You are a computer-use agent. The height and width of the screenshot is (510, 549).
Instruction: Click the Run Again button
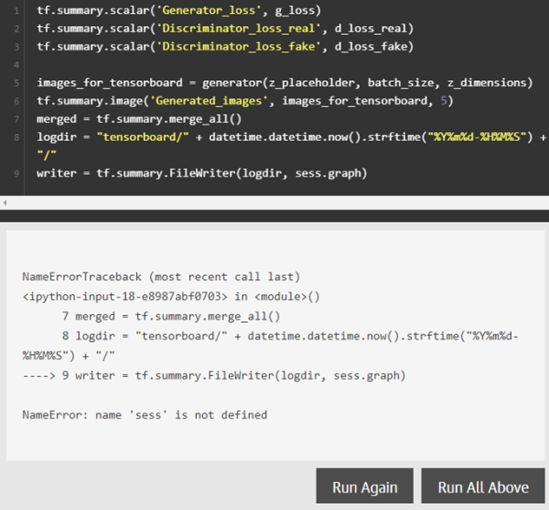tap(364, 486)
